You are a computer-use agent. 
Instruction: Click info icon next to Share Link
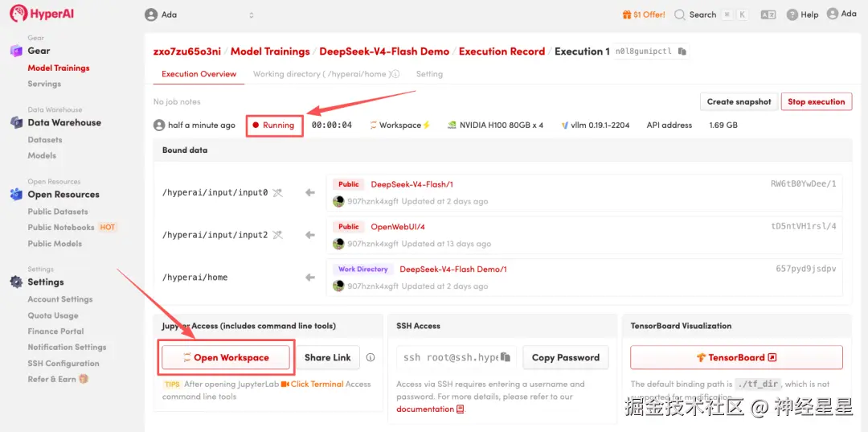pyautogui.click(x=371, y=357)
